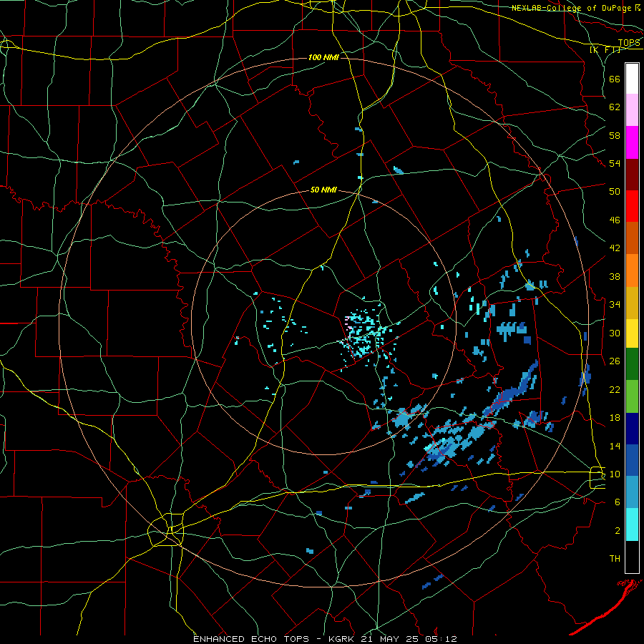Click the TH threshold label on legend

click(615, 559)
